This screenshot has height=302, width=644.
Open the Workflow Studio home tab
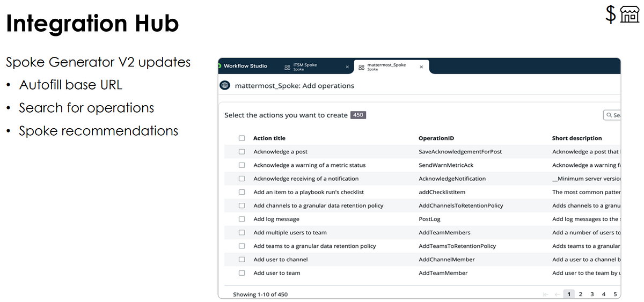click(x=245, y=66)
